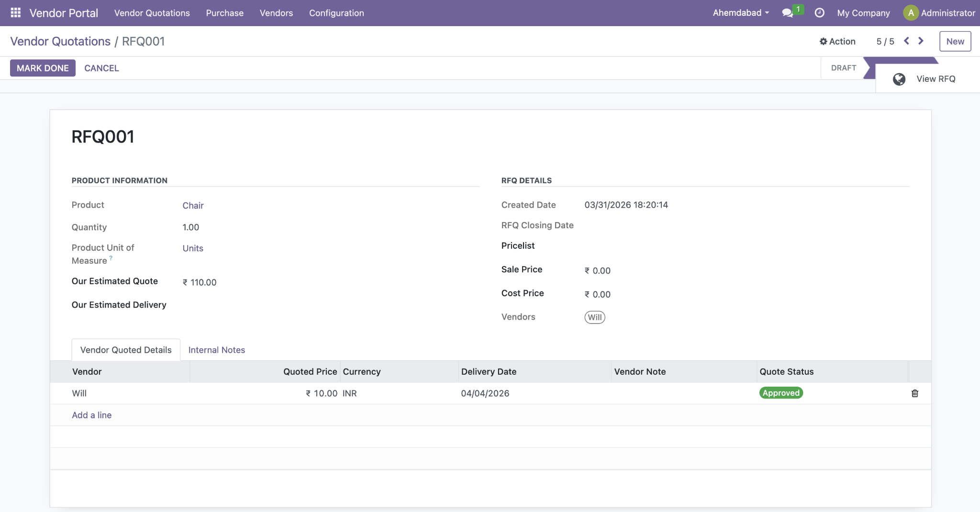Click the Our Estimated Delivery field

(x=330, y=305)
